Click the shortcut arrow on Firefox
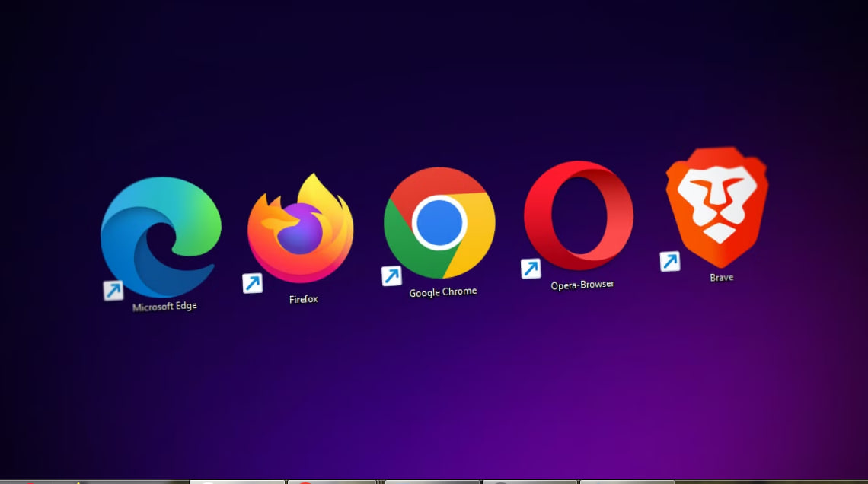This screenshot has width=868, height=484. pos(252,283)
